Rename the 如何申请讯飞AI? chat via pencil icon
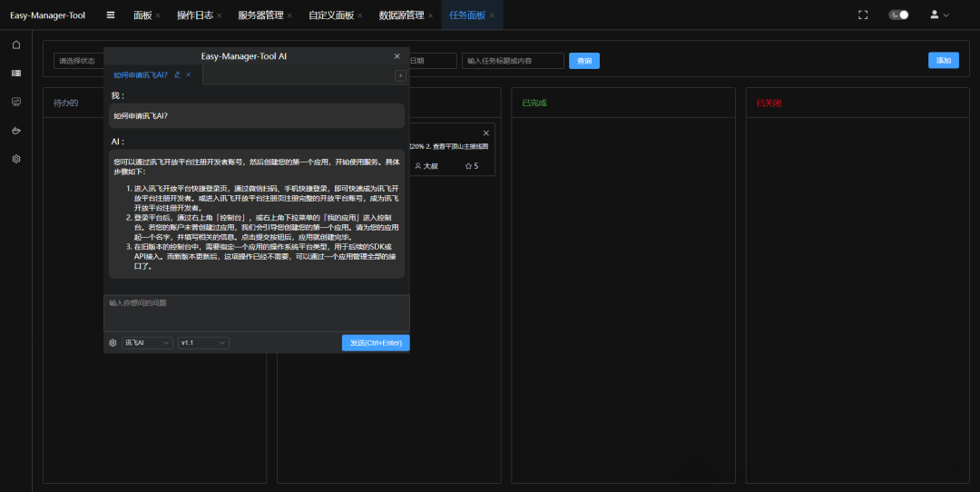980x492 pixels. coord(177,75)
